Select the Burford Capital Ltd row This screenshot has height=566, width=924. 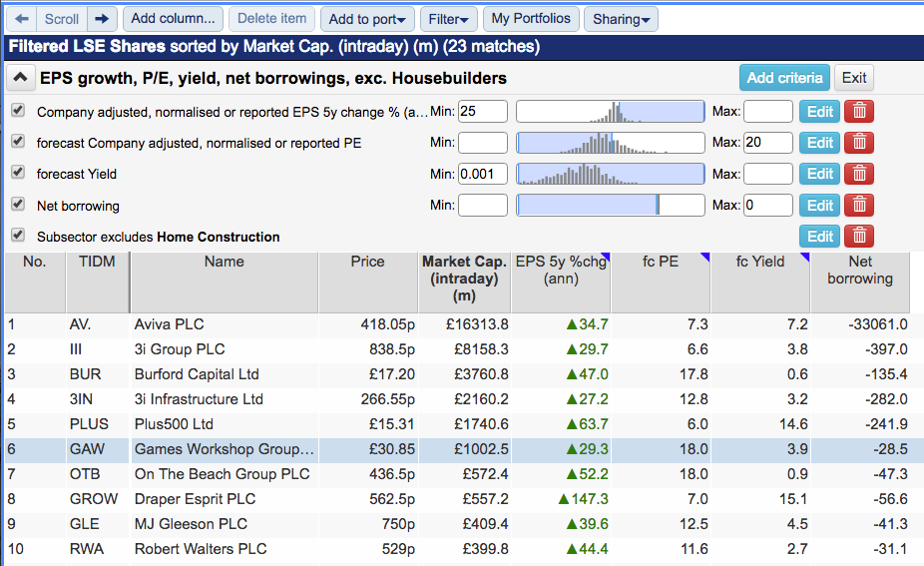coord(464,374)
